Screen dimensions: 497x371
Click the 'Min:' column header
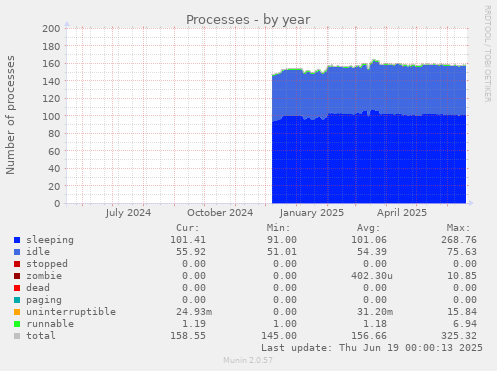[278, 228]
